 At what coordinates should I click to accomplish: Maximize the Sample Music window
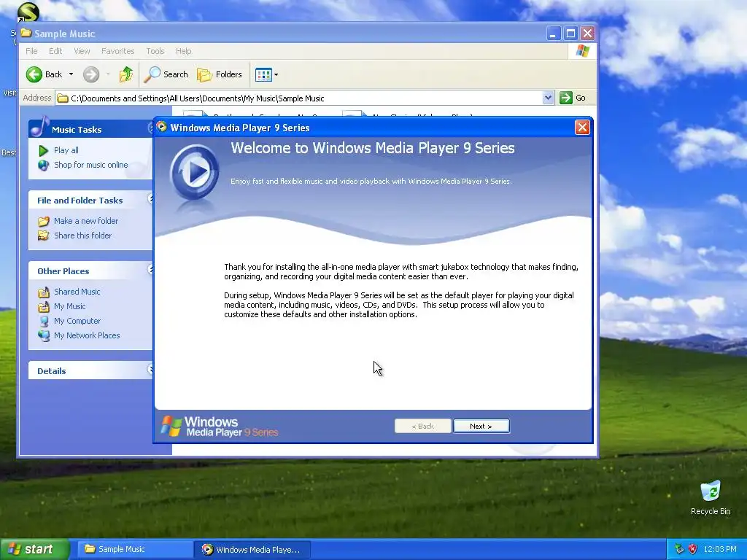570,34
